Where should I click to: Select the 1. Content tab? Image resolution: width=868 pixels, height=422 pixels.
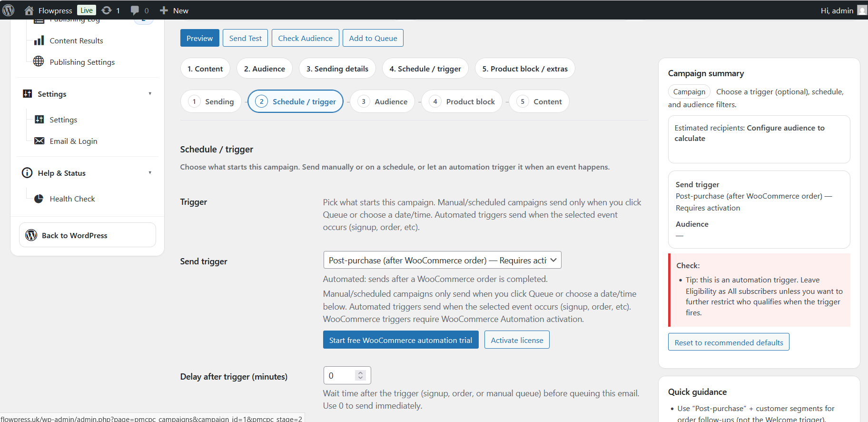[x=205, y=69]
